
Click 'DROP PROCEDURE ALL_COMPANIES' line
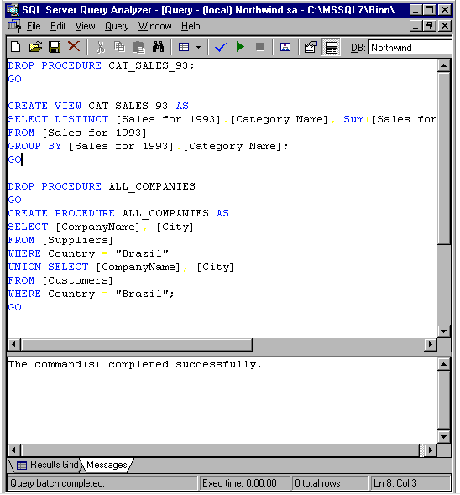(102, 186)
